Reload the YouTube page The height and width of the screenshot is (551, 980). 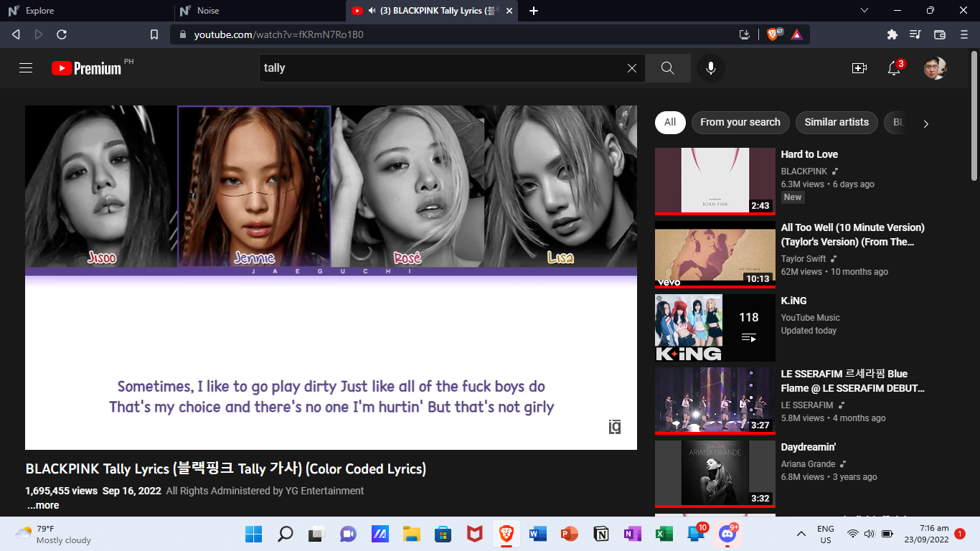[x=62, y=34]
